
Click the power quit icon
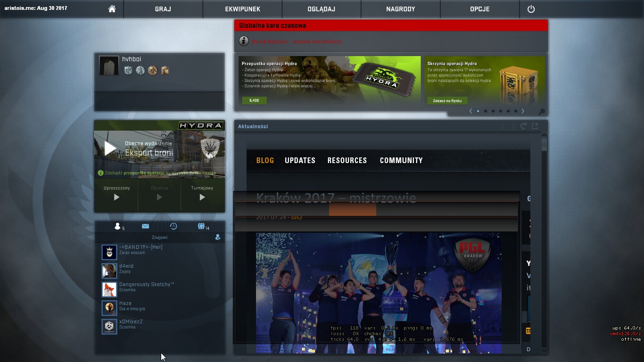[x=531, y=9]
